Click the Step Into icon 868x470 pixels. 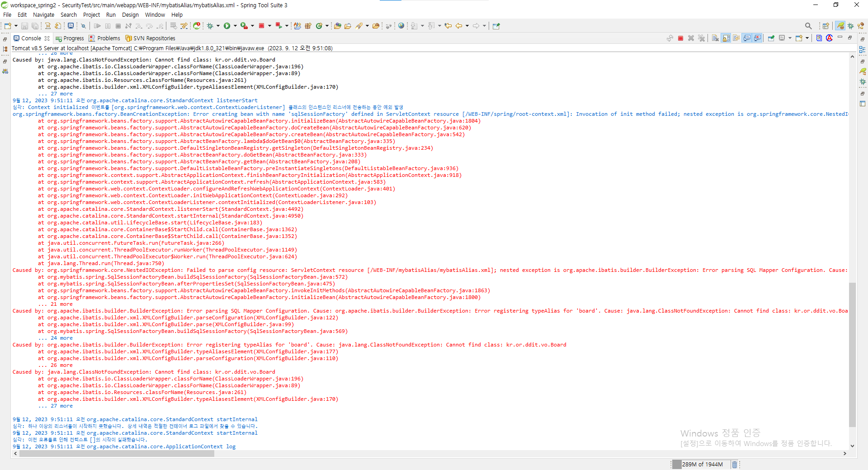pyautogui.click(x=139, y=26)
